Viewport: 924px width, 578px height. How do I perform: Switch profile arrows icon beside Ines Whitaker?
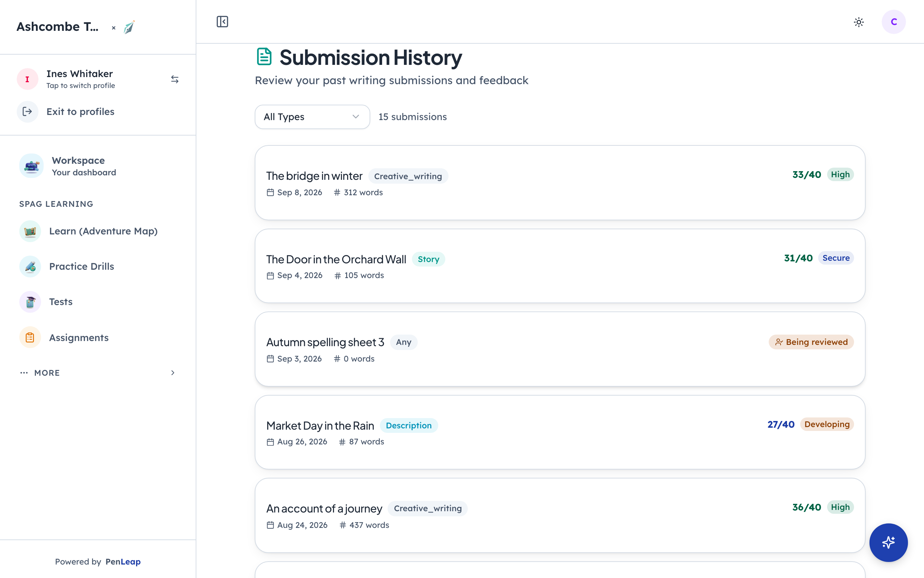(175, 79)
